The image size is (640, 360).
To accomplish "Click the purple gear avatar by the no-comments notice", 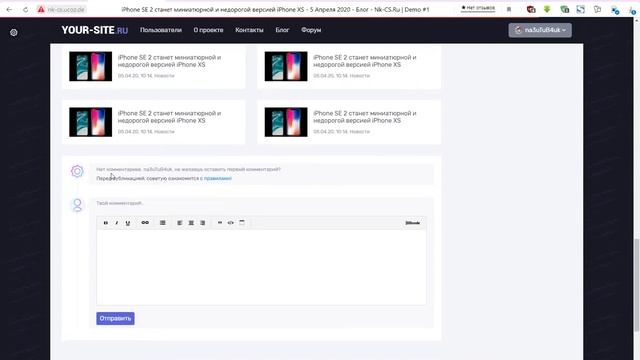I will [77, 171].
